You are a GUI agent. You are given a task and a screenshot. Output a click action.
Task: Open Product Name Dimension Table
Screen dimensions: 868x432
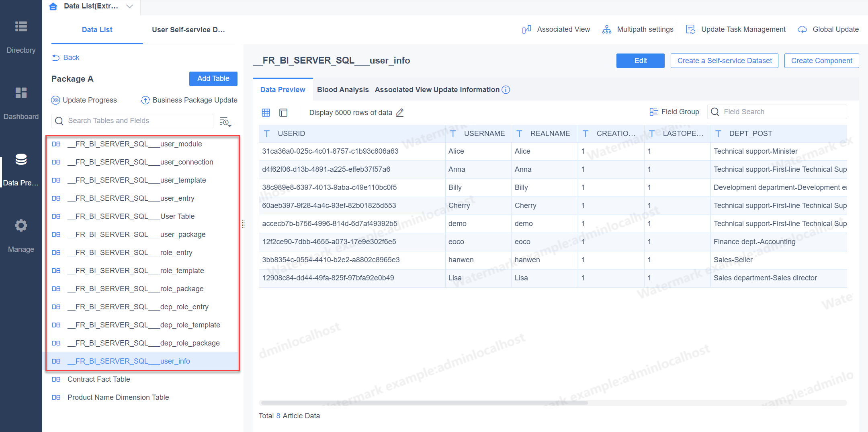[141, 397]
